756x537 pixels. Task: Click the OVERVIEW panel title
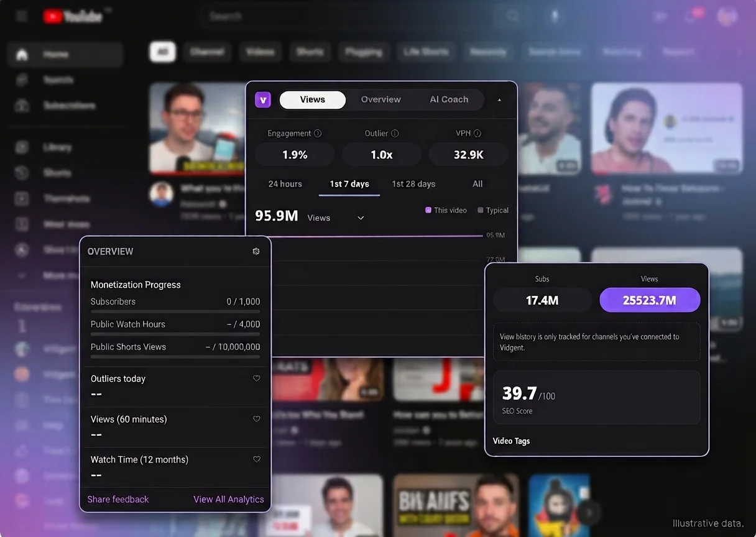click(x=111, y=252)
